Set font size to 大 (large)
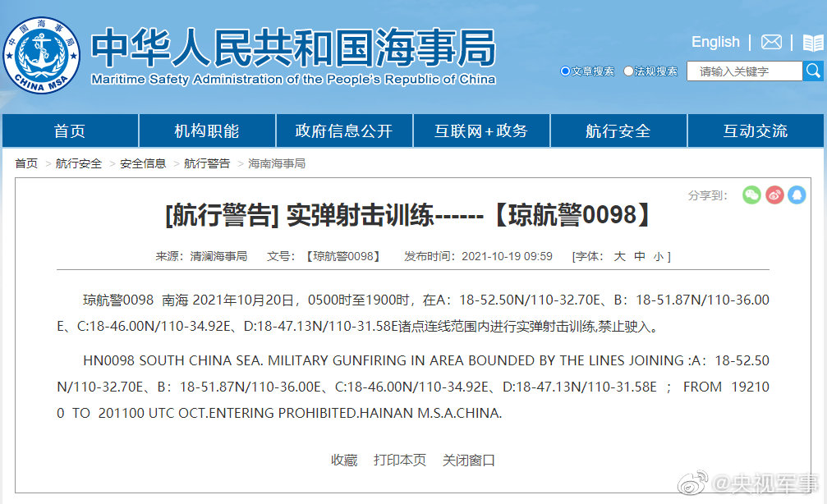827x504 pixels. click(x=620, y=256)
